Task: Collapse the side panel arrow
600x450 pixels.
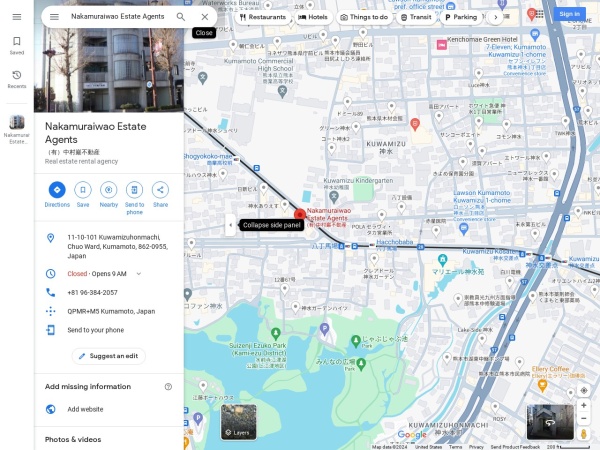Action: point(230,225)
